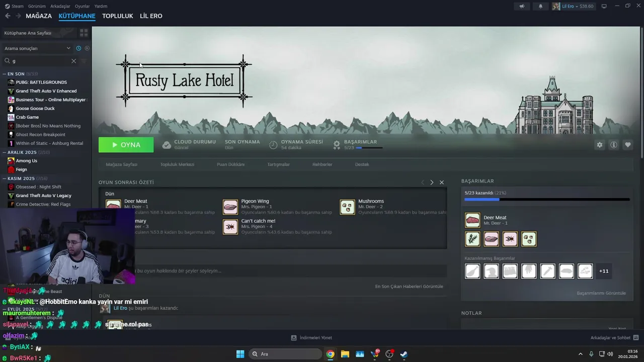
Task: Expand the +11 unearned achievements
Action: click(x=604, y=271)
